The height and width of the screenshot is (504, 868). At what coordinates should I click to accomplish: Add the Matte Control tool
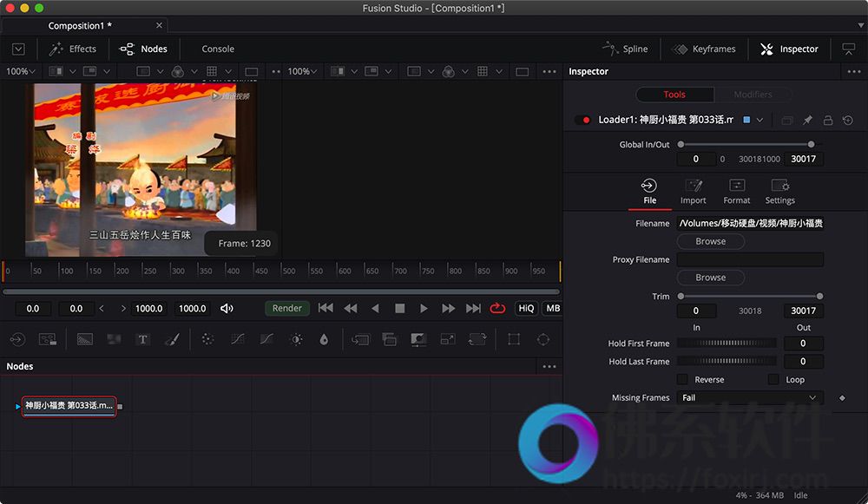tap(418, 339)
